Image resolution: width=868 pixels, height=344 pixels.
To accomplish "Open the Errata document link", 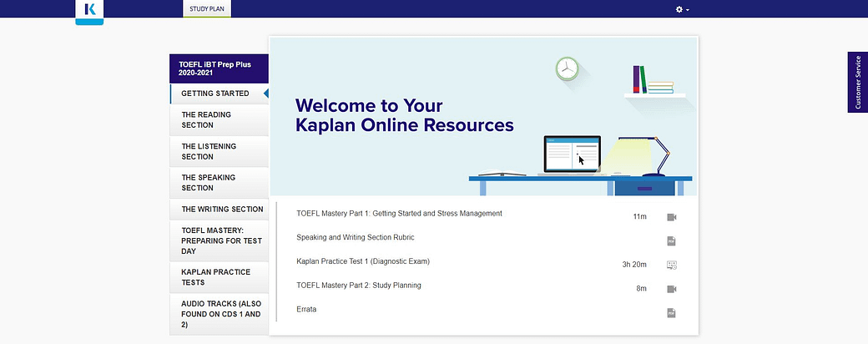I will (x=306, y=309).
